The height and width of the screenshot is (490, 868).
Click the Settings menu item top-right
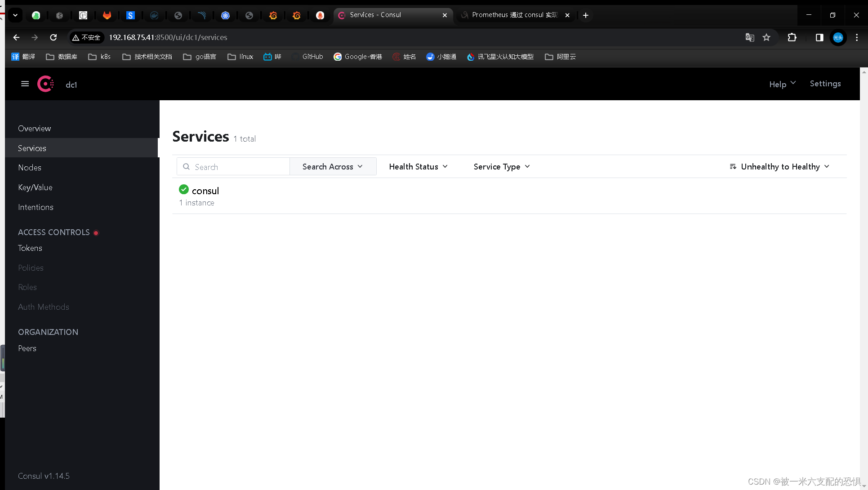pyautogui.click(x=826, y=84)
